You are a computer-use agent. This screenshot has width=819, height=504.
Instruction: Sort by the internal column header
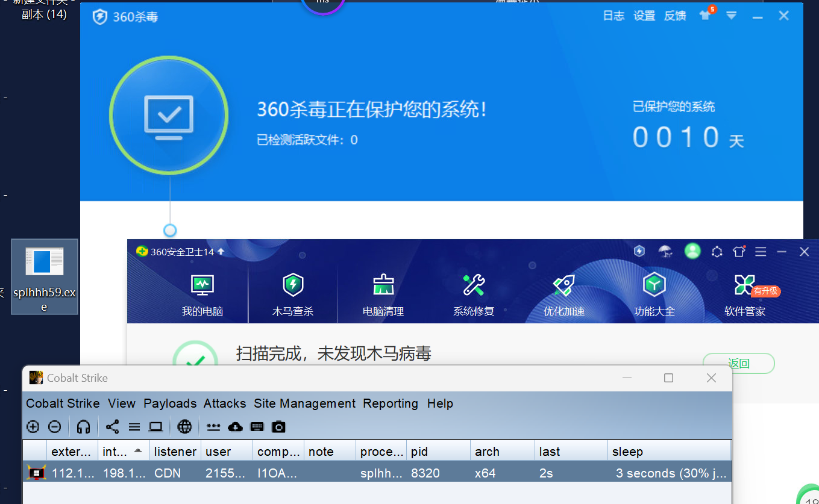pyautogui.click(x=124, y=451)
